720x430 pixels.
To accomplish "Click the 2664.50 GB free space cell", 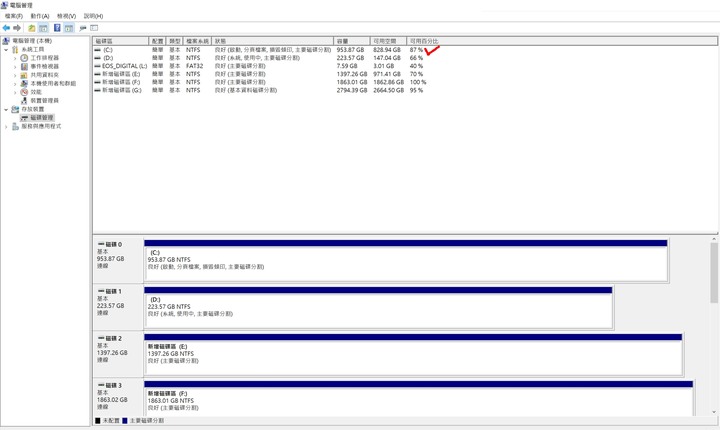I will click(388, 91).
